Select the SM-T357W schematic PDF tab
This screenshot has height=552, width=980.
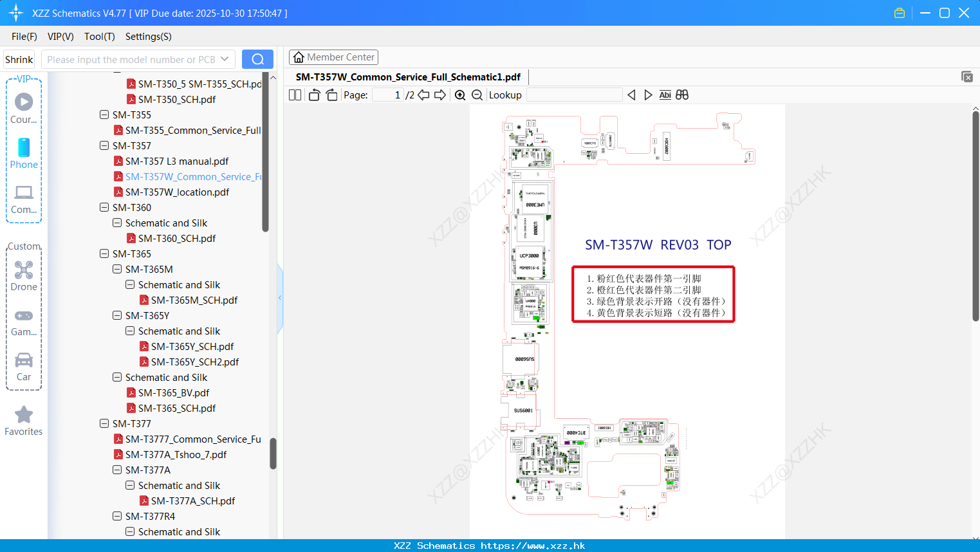tap(407, 77)
